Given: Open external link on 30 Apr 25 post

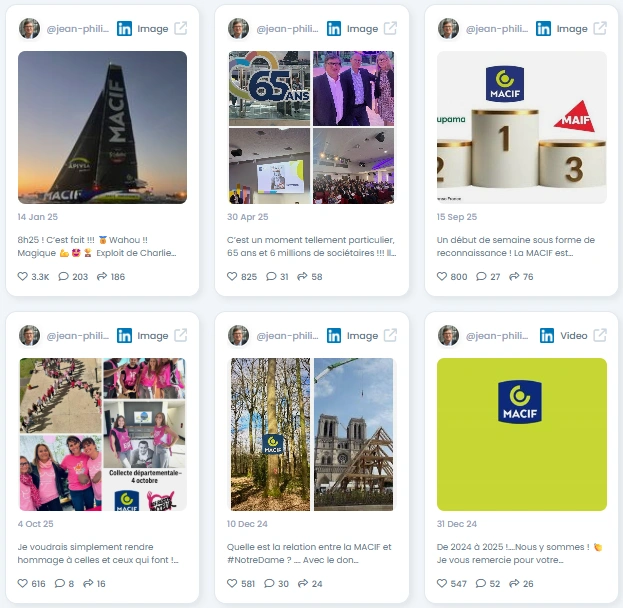Looking at the screenshot, I should click(x=390, y=29).
